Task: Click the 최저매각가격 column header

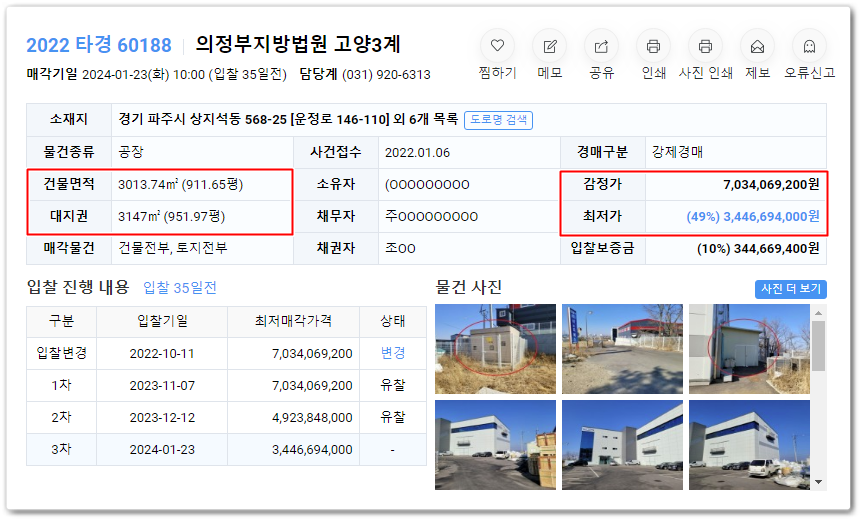Action: pos(293,321)
